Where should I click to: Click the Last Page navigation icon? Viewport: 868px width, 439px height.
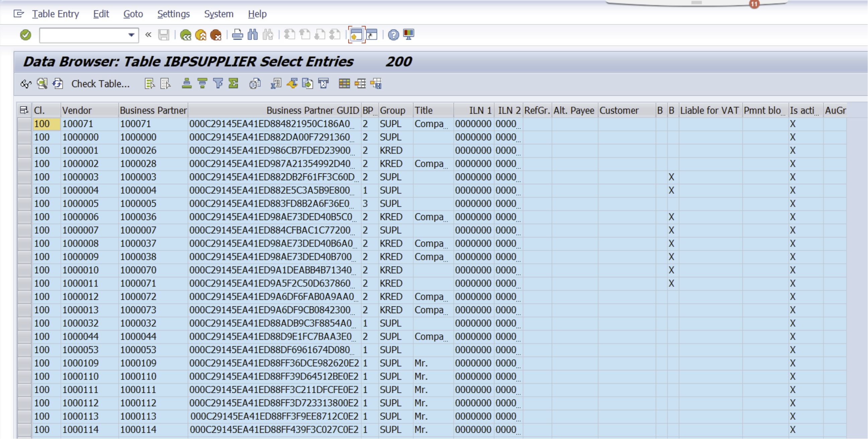pos(335,35)
